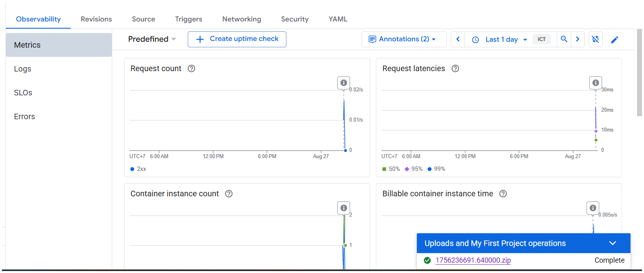
Task: Toggle the 2xx legend series
Action: click(x=138, y=169)
